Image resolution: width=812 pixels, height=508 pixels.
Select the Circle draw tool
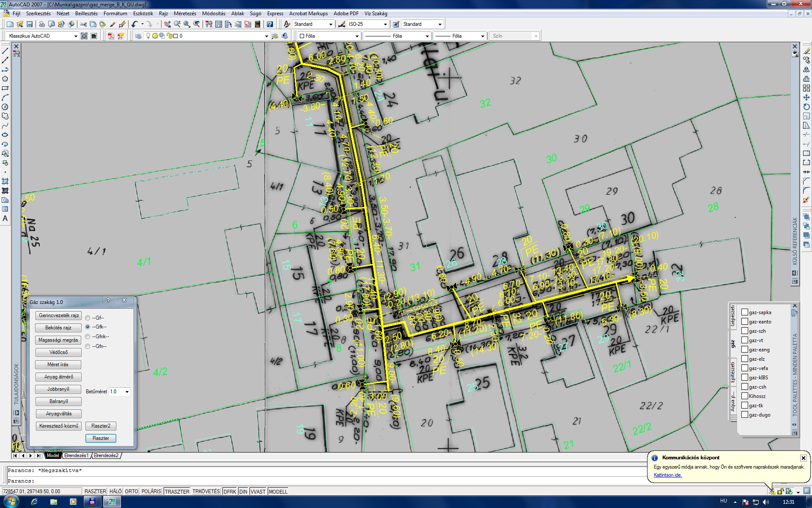pos(5,107)
